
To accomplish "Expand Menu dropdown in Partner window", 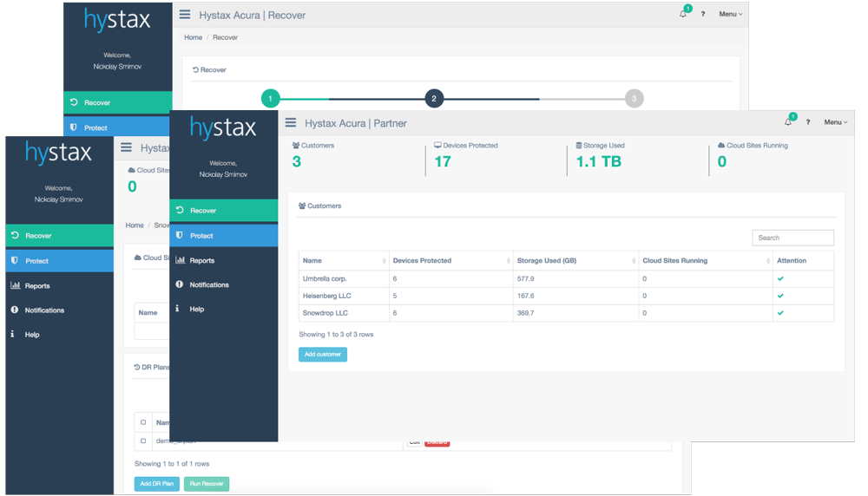I will 835,122.
